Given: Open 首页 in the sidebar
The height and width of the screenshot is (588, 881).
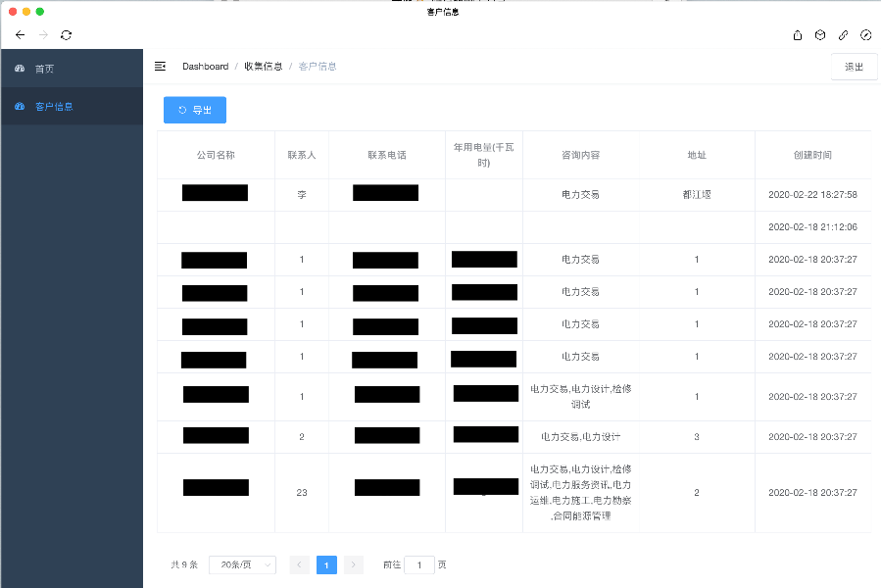Looking at the screenshot, I should [45, 69].
